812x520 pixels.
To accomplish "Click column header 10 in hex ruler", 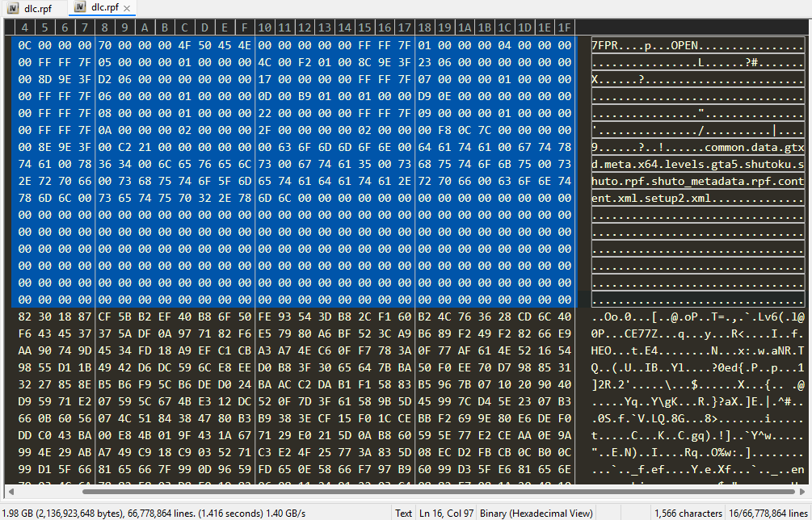I will 265,28.
